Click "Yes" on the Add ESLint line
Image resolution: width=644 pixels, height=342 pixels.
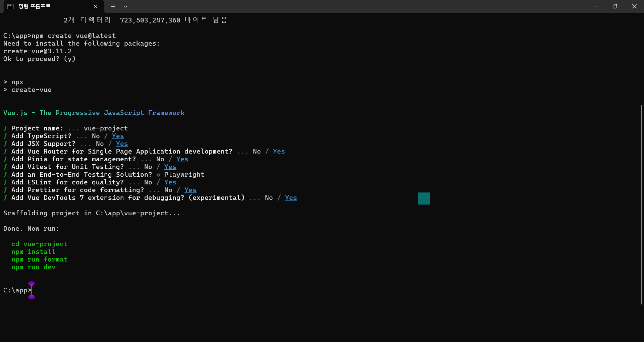(170, 182)
